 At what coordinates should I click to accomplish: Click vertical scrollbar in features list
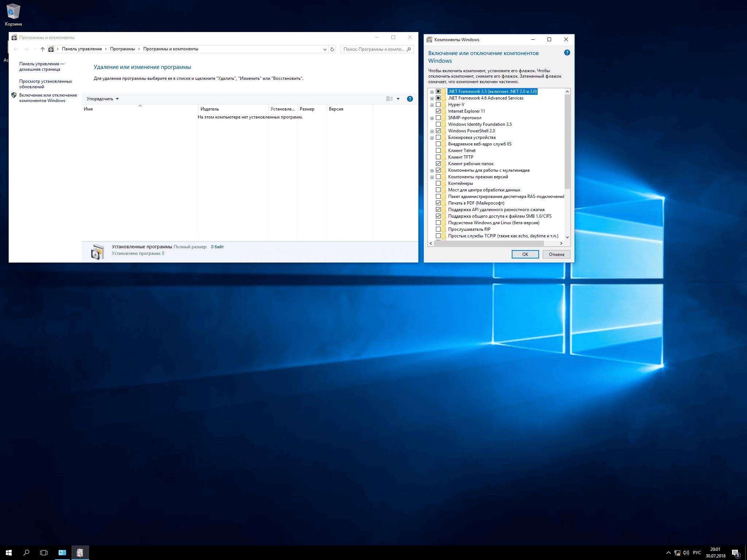[567, 142]
